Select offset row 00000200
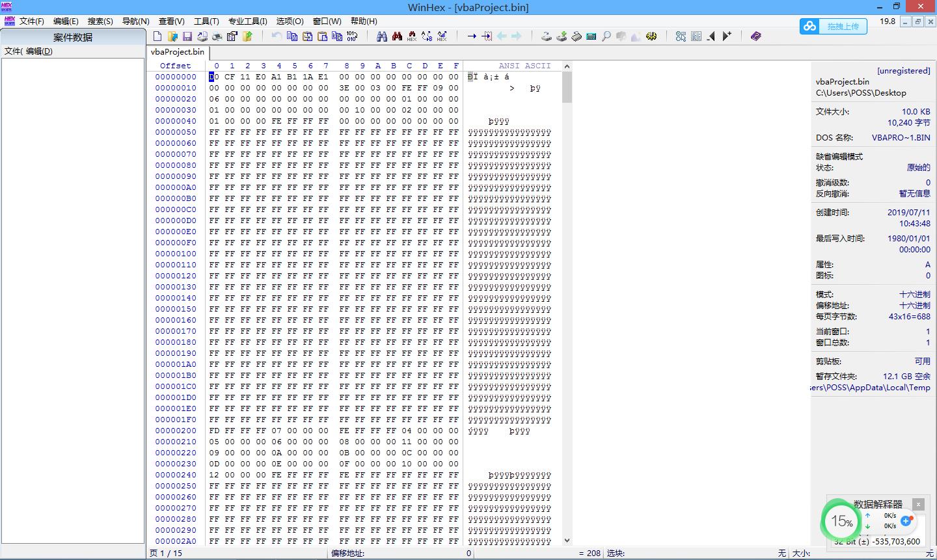This screenshot has width=937, height=560. [x=176, y=431]
